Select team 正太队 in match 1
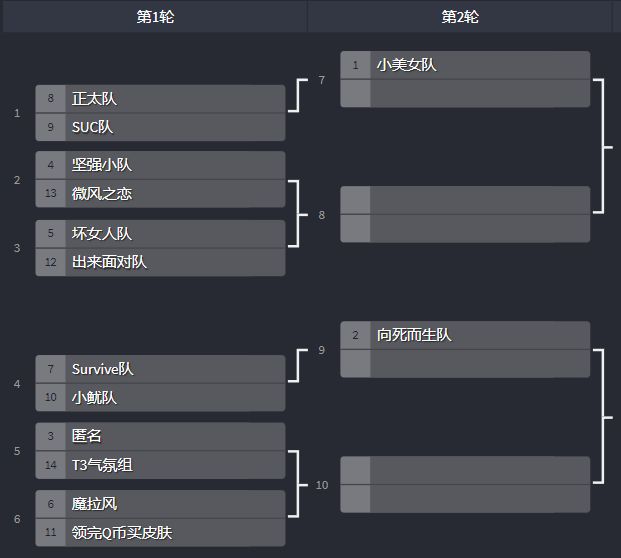Viewport: 621px width, 558px height. click(x=160, y=99)
